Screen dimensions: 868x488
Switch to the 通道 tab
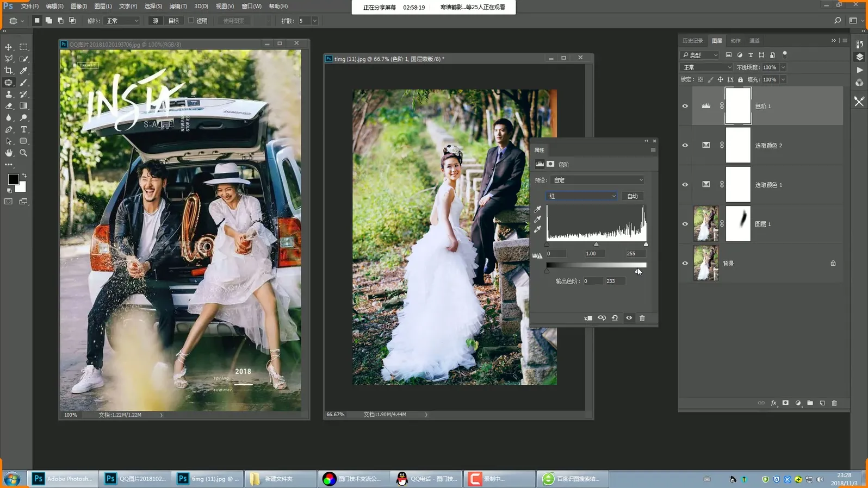point(754,41)
